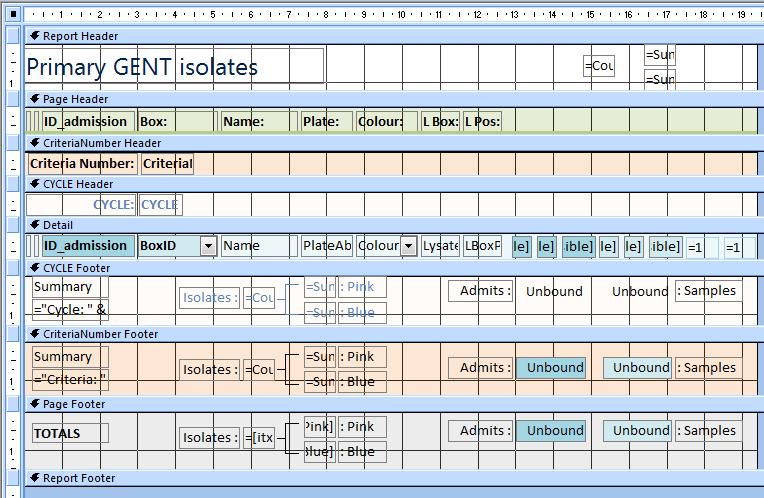Image resolution: width=764 pixels, height=498 pixels.
Task: Select ': Blue' label in CYCLE Footer
Action: [362, 313]
